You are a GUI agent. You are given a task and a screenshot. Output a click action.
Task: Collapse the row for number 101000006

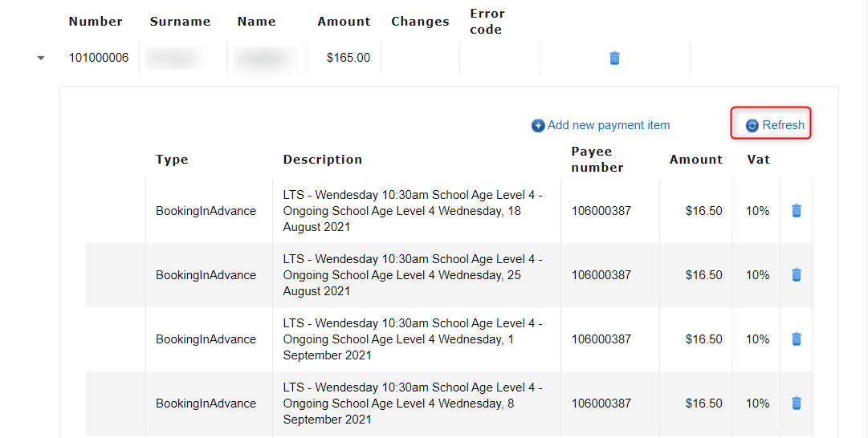41,59
